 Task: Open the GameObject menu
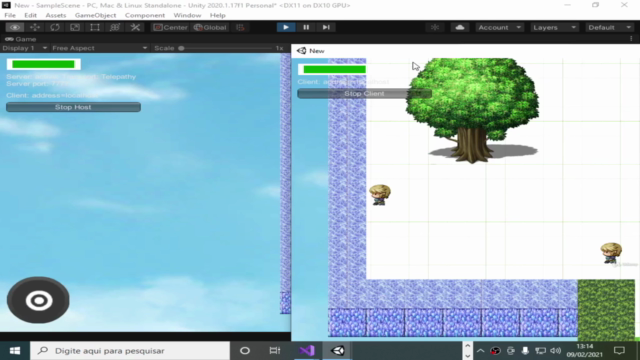(96, 15)
